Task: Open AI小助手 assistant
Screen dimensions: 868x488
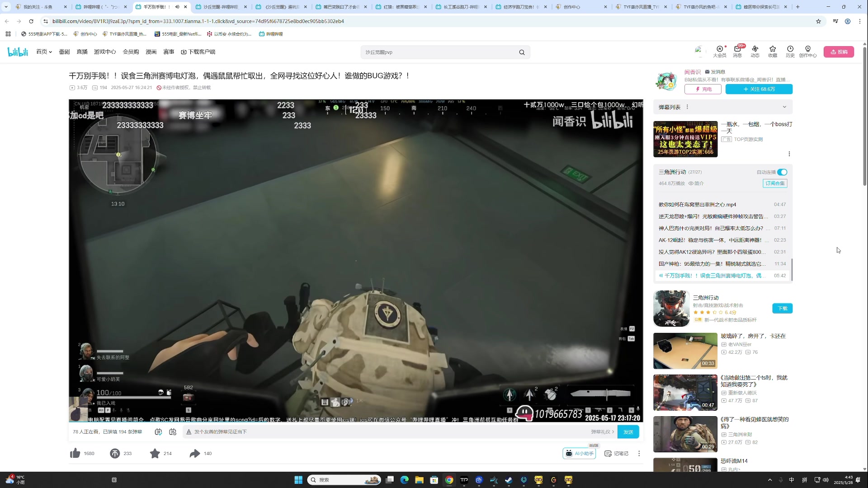Action: [579, 453]
